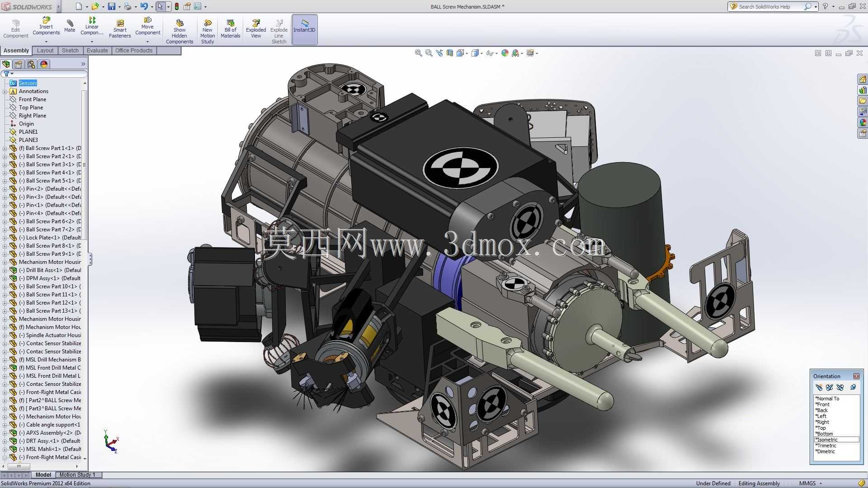868x488 pixels.
Task: Open PropertyManager tab icon
Action: (19, 64)
